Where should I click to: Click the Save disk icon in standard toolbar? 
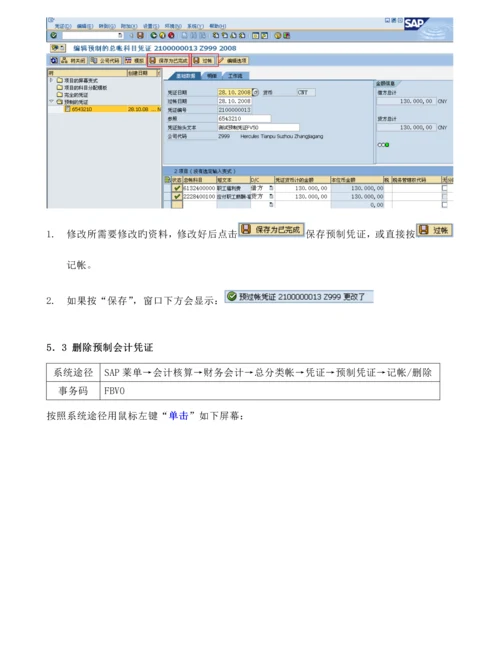[x=140, y=35]
